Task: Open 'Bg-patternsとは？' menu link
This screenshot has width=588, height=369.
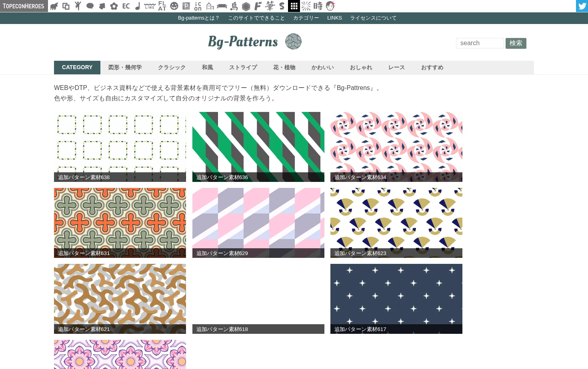Action: [198, 18]
